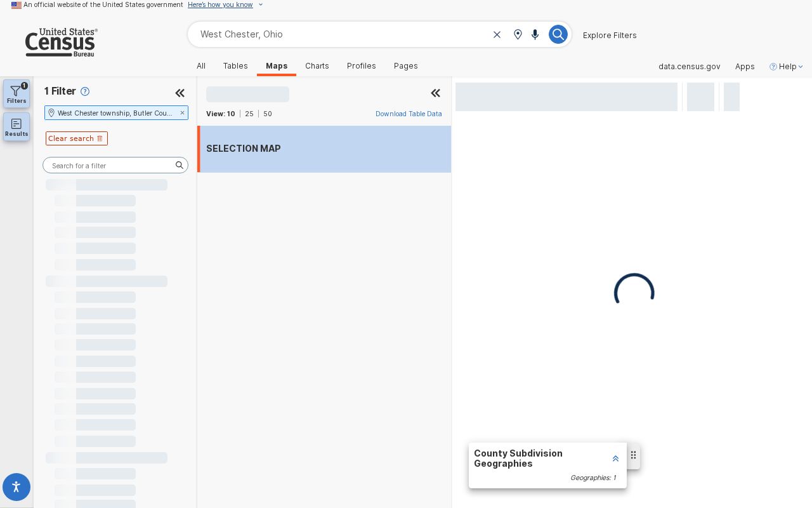
Task: Remove the West Chester township filter chip
Action: (x=182, y=113)
